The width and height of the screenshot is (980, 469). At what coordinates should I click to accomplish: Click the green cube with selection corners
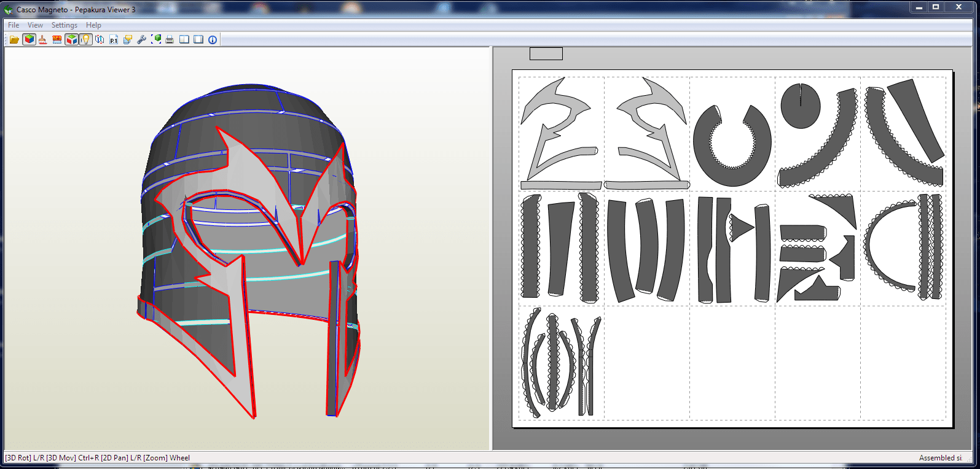pyautogui.click(x=156, y=40)
